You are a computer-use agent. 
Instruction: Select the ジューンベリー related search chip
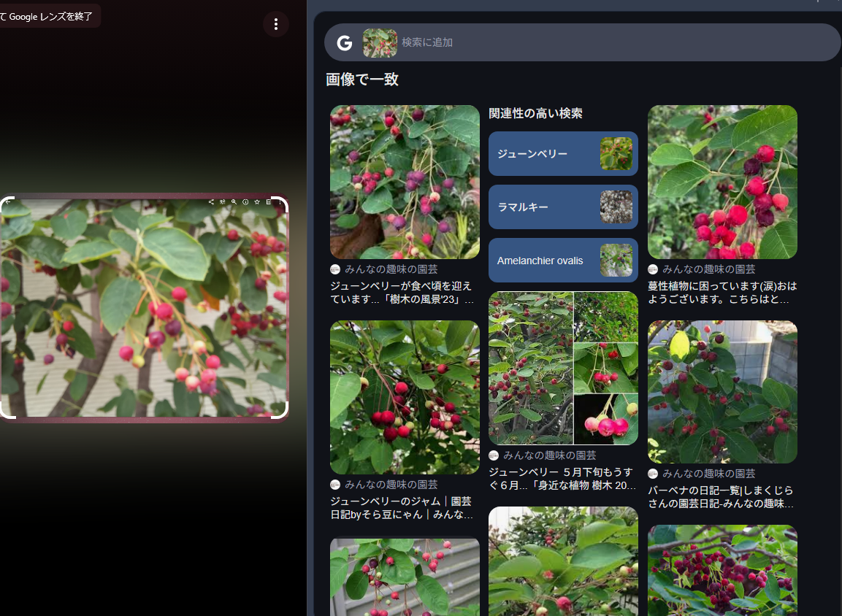563,154
